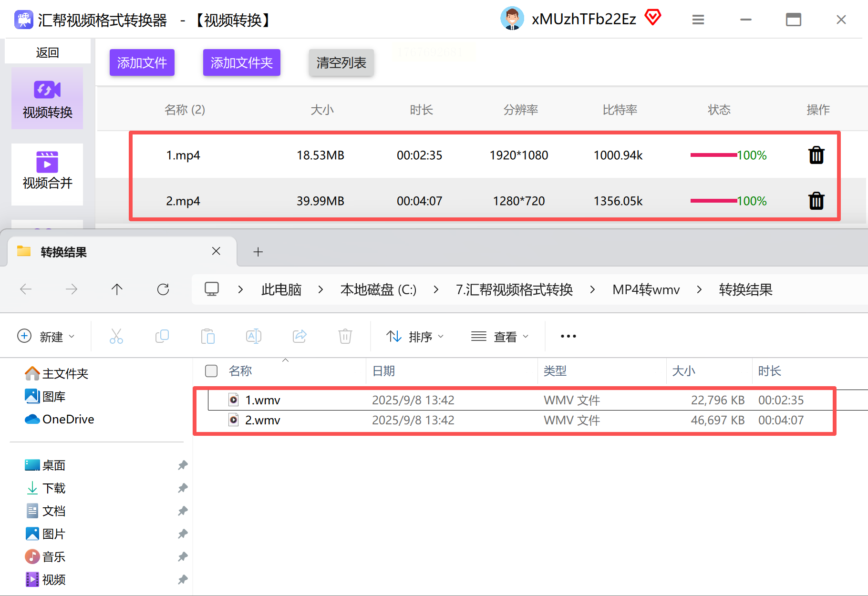
Task: Click the cut scissors icon in Explorer
Action: point(116,336)
